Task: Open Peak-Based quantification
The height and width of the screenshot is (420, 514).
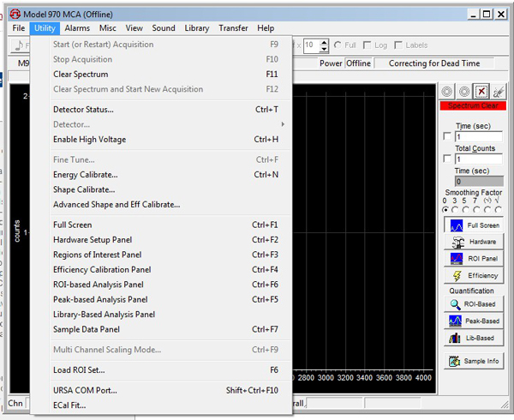Action: 474,321
